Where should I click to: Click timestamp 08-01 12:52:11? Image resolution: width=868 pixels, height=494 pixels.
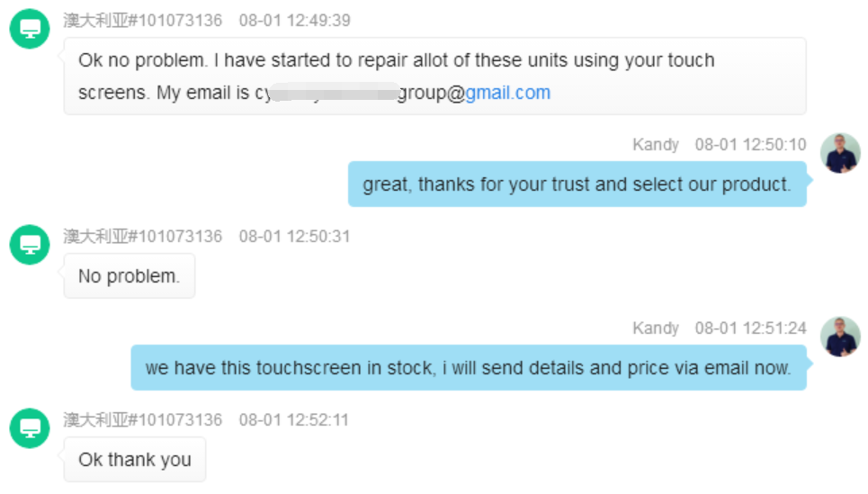pyautogui.click(x=294, y=420)
